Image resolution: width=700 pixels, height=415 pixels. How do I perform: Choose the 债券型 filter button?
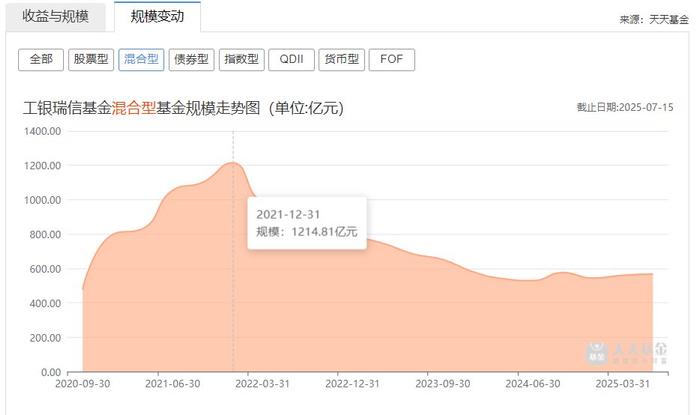point(192,59)
